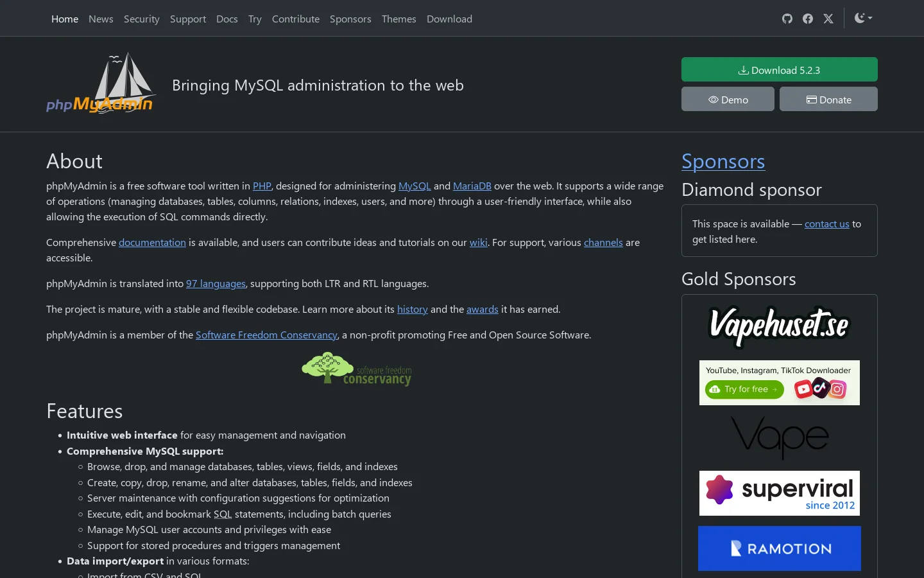Open the history link
Viewport: 924px width, 578px height.
(x=413, y=310)
